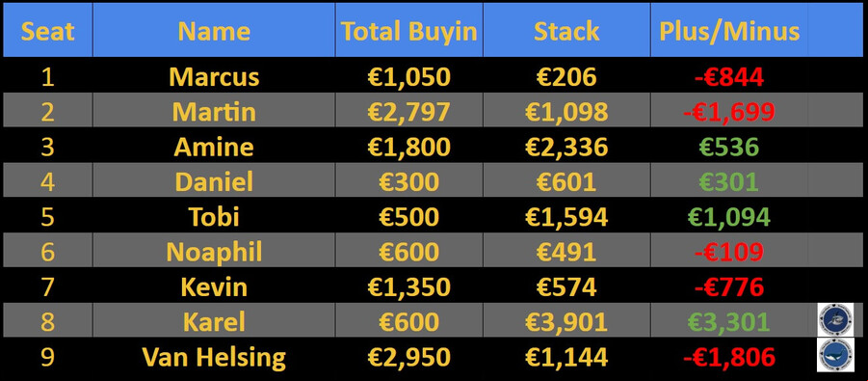Select player name Tobi
Screen dimensions: 868x381
(x=214, y=217)
